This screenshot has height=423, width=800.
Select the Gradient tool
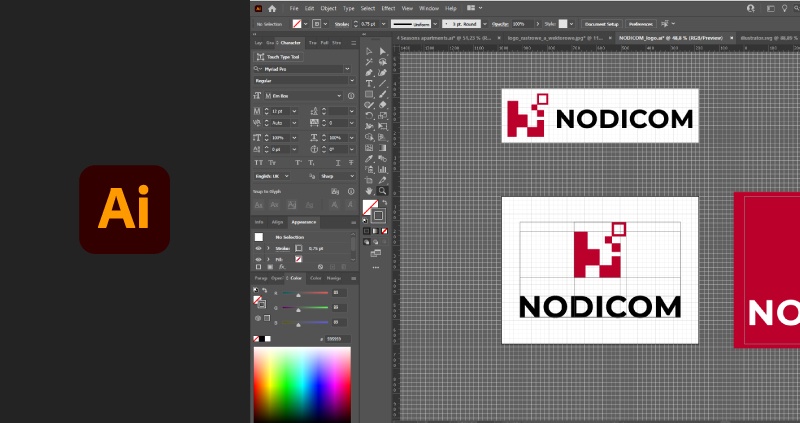[382, 148]
